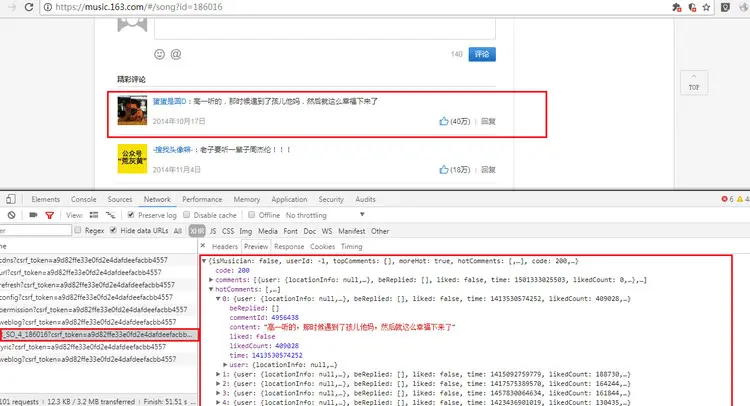The image size is (750, 406).
Task: Click the browser forward arrow
Action: click(12, 7)
